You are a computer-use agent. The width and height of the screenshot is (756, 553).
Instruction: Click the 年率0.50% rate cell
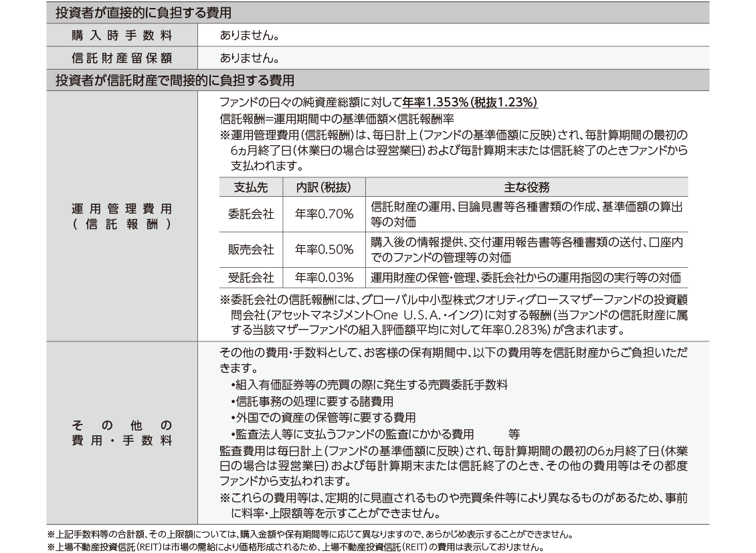coord(323,249)
